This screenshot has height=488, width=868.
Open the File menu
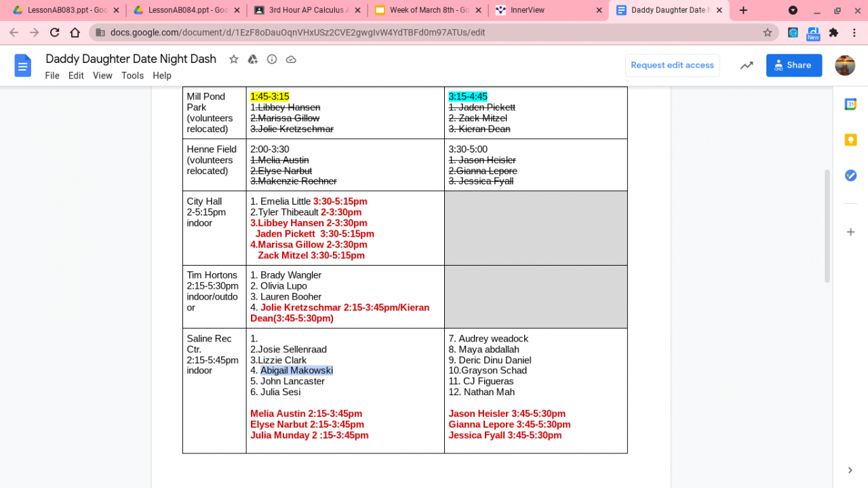[52, 76]
